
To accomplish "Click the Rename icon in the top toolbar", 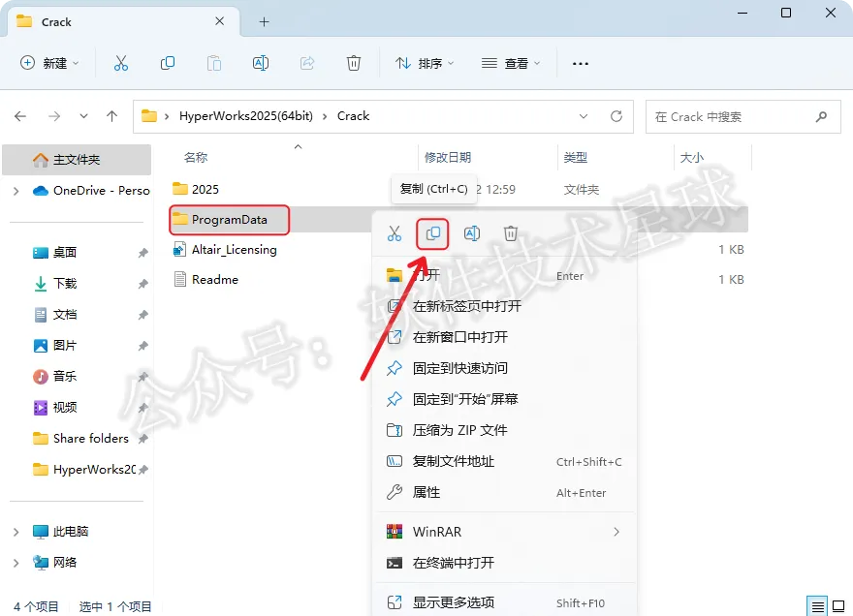I will coord(261,63).
